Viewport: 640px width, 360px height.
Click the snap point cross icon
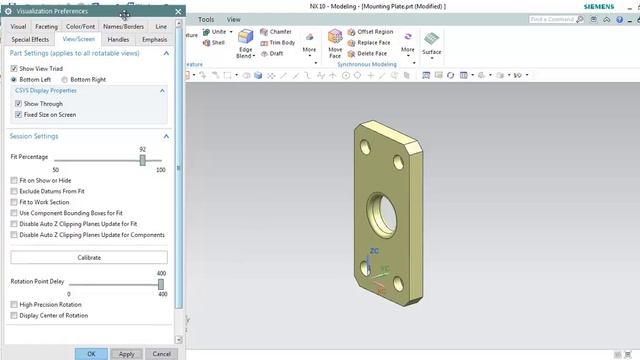(x=371, y=75)
